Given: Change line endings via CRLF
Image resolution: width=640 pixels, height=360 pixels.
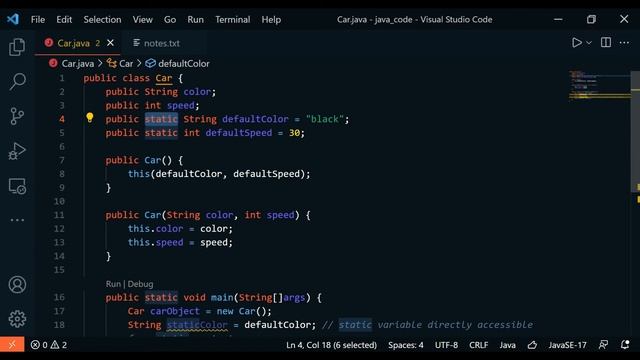Looking at the screenshot, I should pyautogui.click(x=478, y=345).
